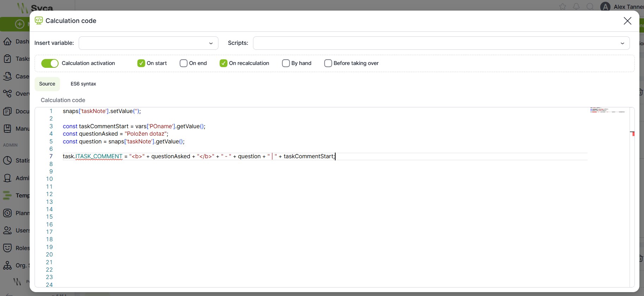Image resolution: width=644 pixels, height=296 pixels.
Task: Open Roles via the mask icon
Action: [7, 248]
